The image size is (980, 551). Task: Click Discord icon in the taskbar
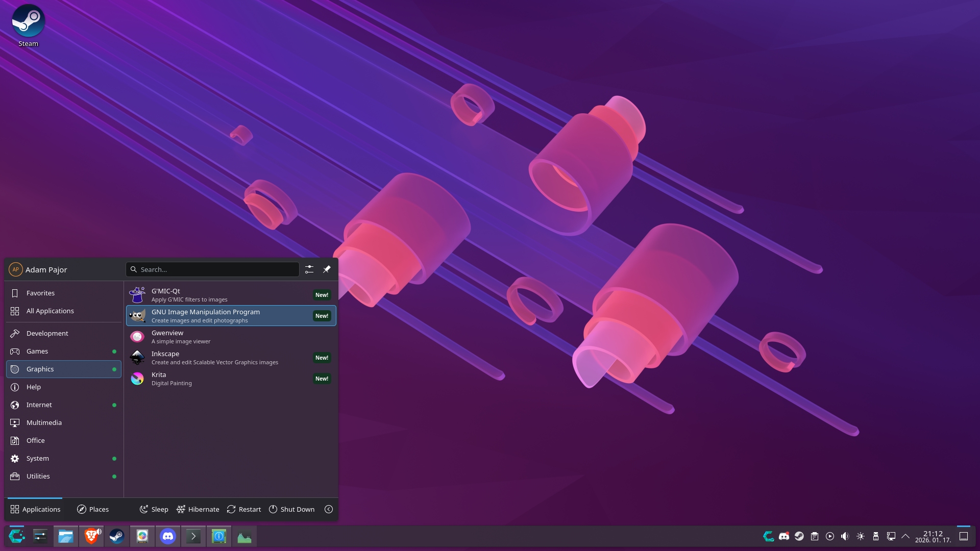(168, 536)
